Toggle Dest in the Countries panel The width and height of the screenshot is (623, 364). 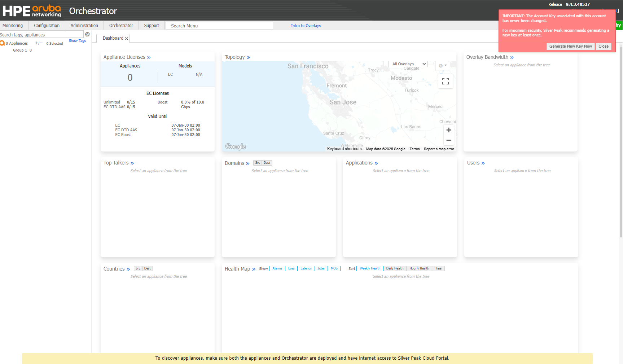click(148, 268)
